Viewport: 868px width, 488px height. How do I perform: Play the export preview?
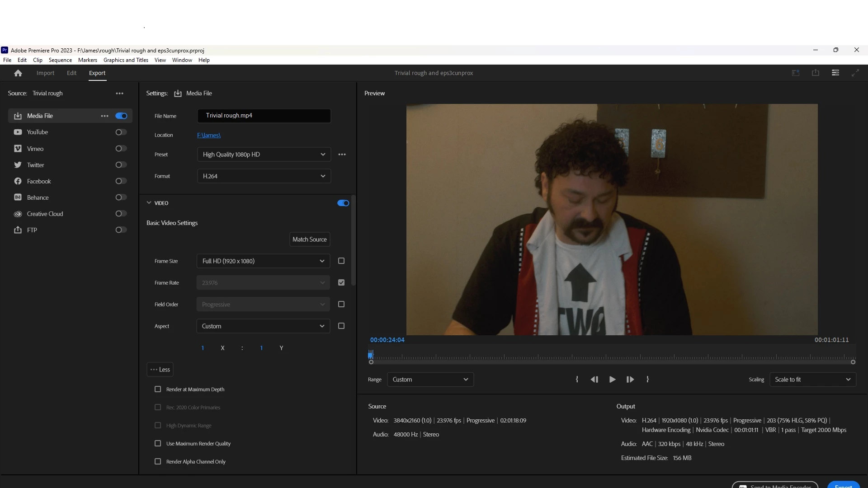[x=612, y=380]
